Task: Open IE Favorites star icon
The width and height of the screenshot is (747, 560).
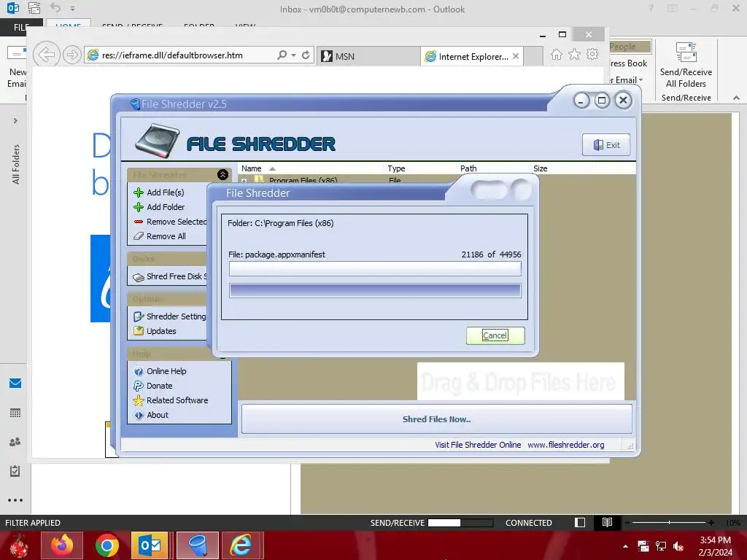Action: point(575,54)
